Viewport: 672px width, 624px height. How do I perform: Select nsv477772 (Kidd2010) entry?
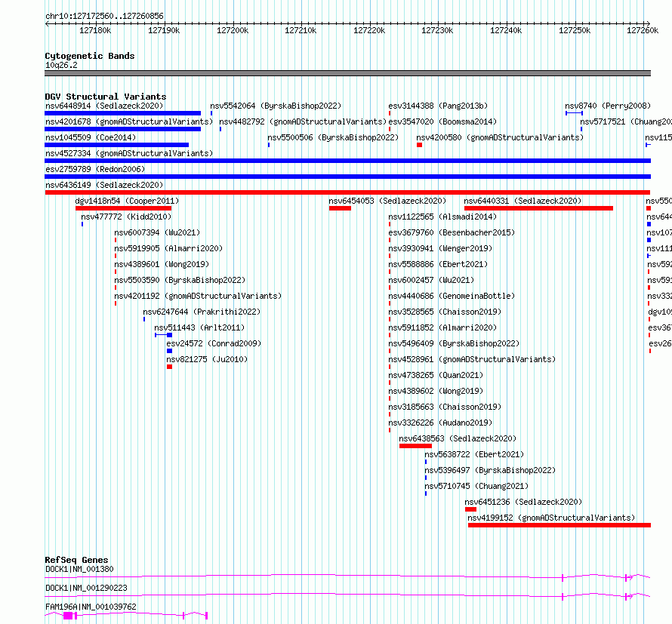pos(126,217)
